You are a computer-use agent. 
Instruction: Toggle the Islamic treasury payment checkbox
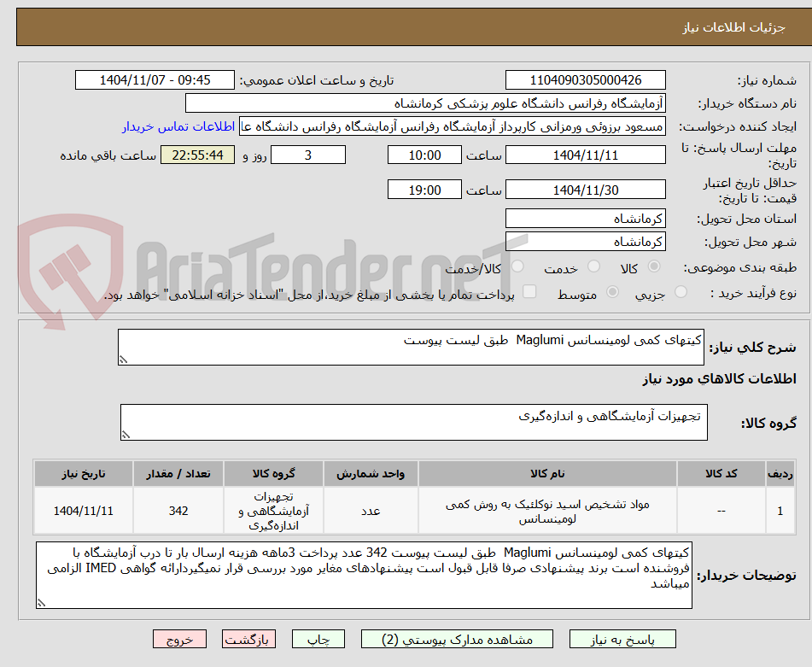[x=529, y=291]
